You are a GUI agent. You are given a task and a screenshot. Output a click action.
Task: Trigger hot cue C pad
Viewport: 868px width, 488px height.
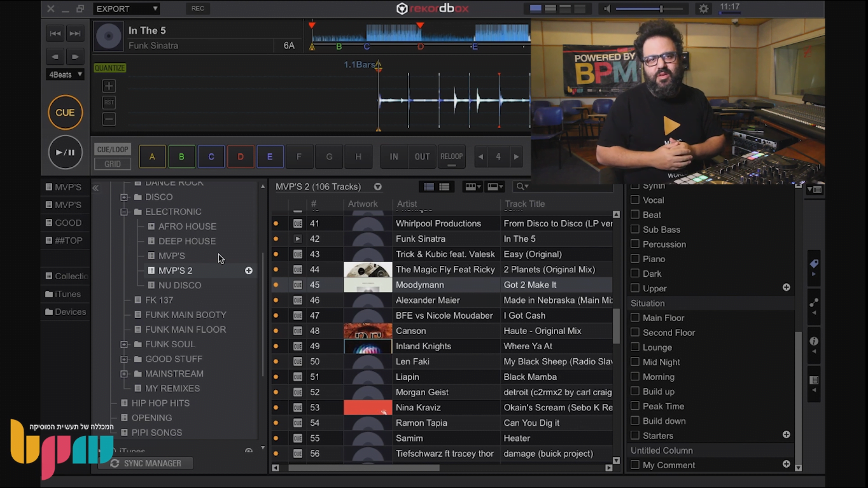211,157
